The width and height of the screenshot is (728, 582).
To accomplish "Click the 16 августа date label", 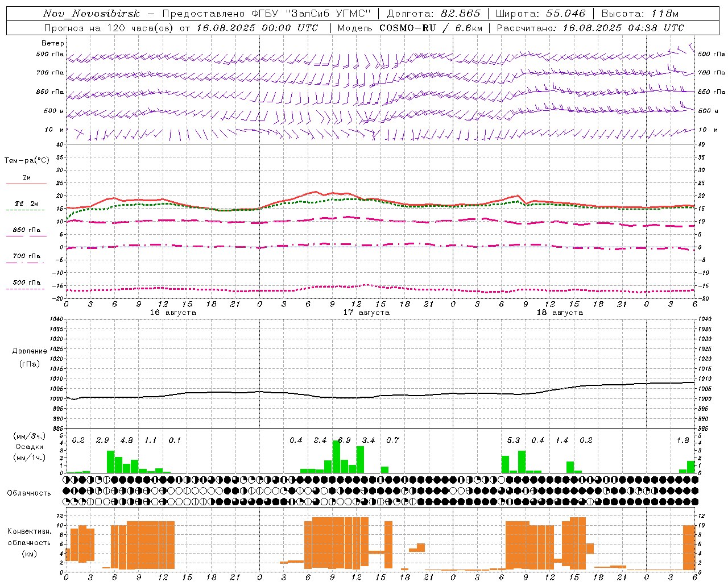I will click(173, 312).
